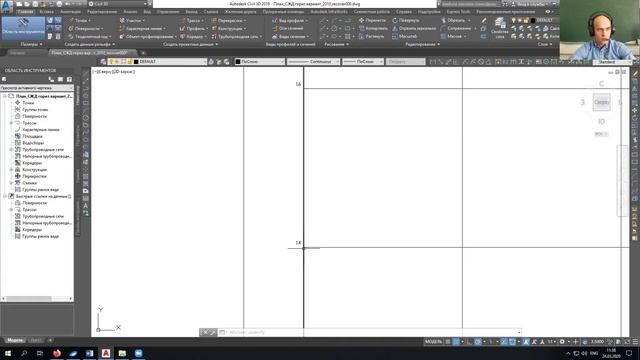The width and height of the screenshot is (640, 360).
Task: Collapse the Быстрые ссылки на данные node
Action: click(x=5, y=196)
